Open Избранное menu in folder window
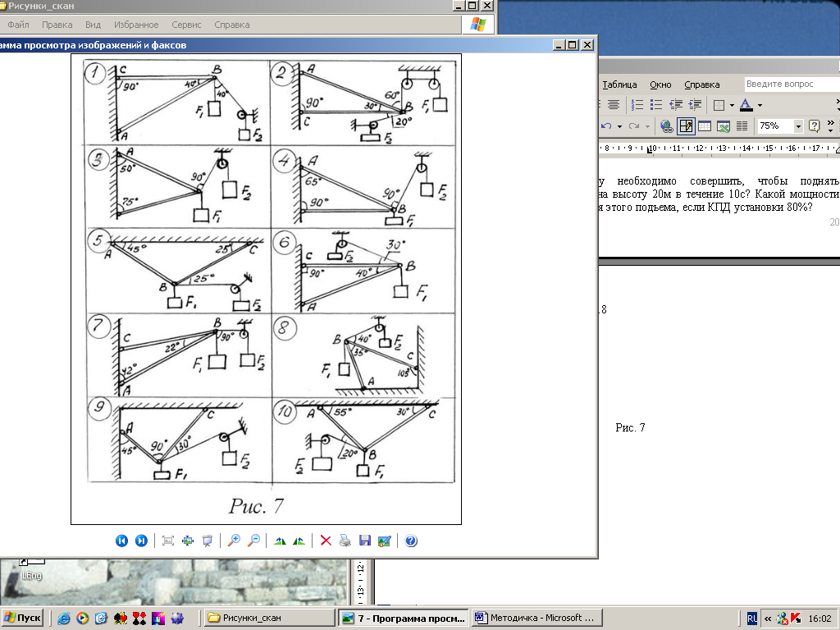This screenshot has height=630, width=840. point(136,25)
